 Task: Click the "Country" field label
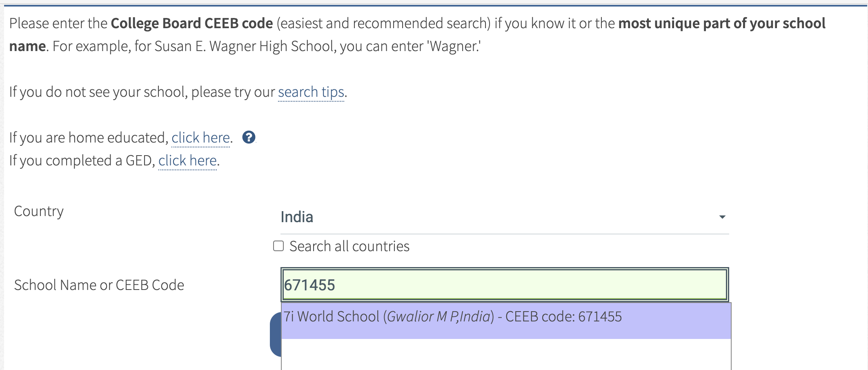(x=39, y=211)
